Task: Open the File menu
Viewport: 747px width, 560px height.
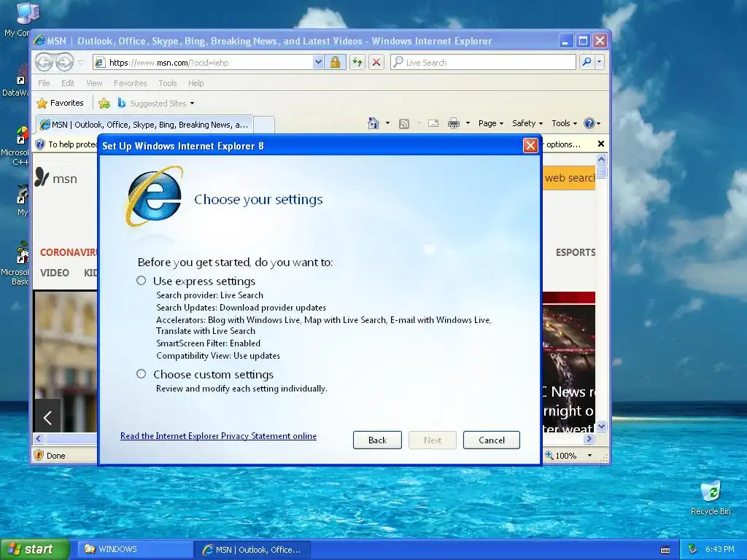Action: point(44,83)
